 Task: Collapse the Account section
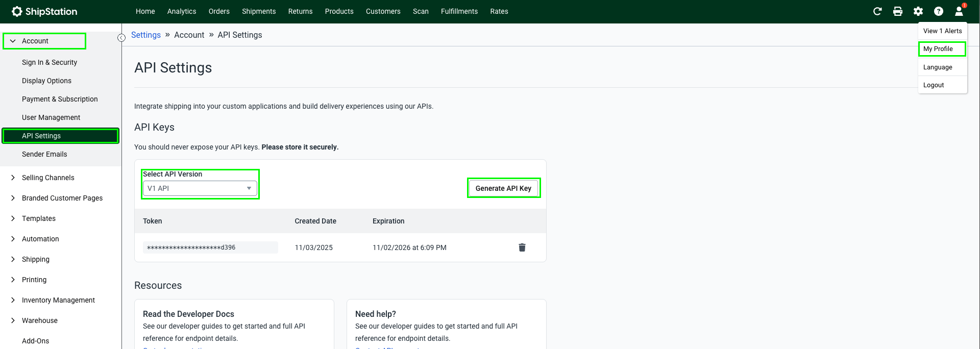click(44, 41)
